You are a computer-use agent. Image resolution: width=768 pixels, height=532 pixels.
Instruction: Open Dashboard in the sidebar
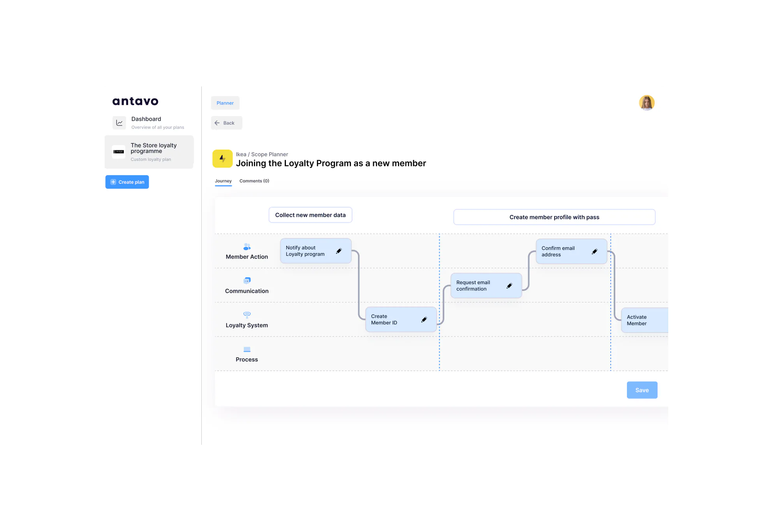coord(149,123)
